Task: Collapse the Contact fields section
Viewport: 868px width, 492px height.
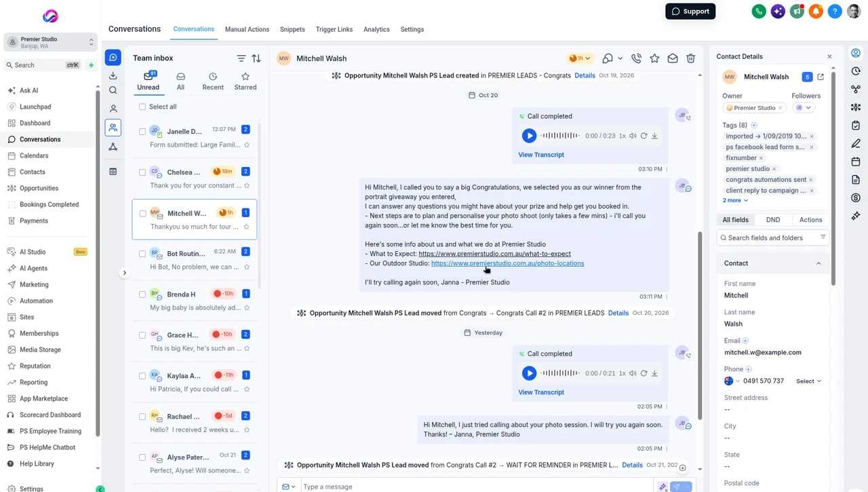Action: (x=818, y=263)
